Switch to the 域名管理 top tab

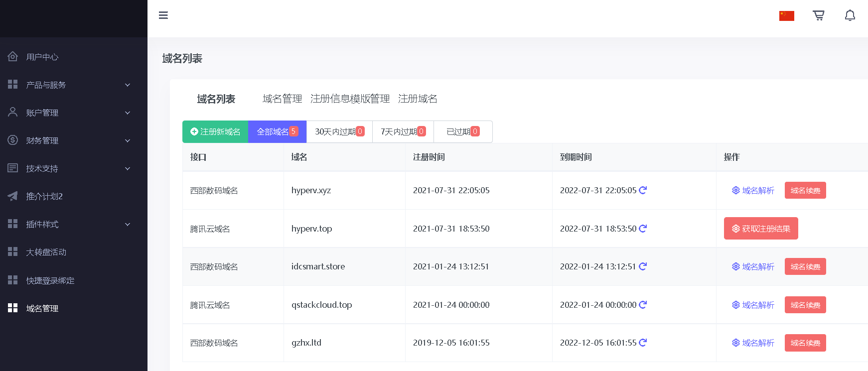tap(283, 99)
